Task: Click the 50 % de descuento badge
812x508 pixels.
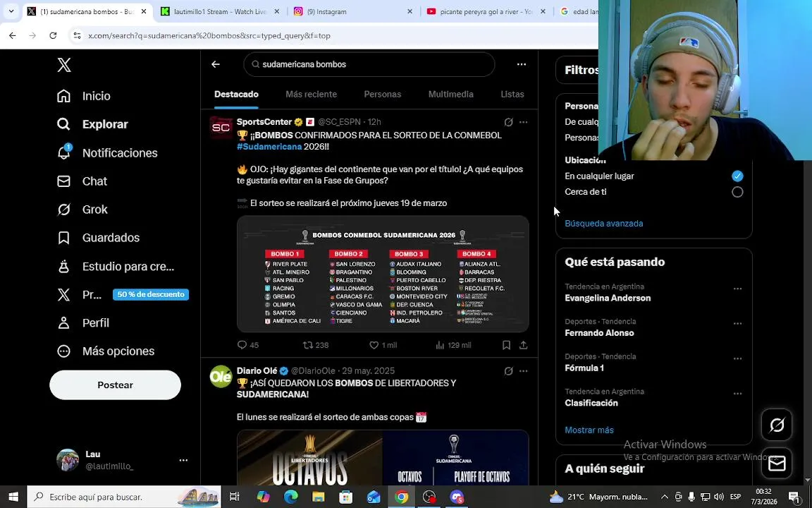Action: tap(151, 294)
